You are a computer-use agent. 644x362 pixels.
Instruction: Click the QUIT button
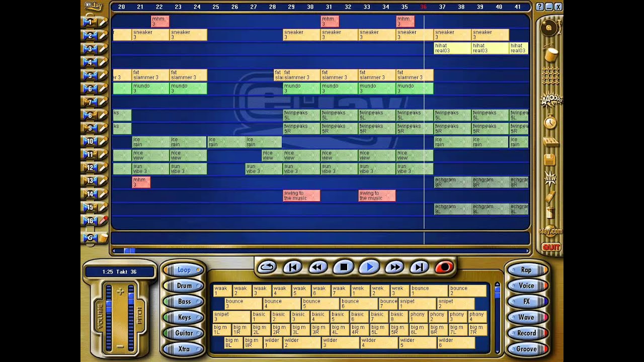click(x=551, y=247)
